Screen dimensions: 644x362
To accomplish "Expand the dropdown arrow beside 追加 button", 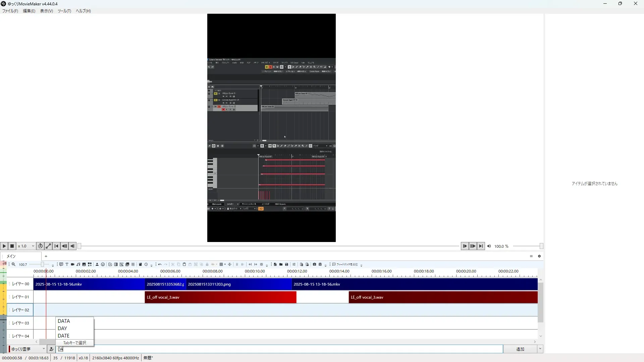I will point(540,349).
